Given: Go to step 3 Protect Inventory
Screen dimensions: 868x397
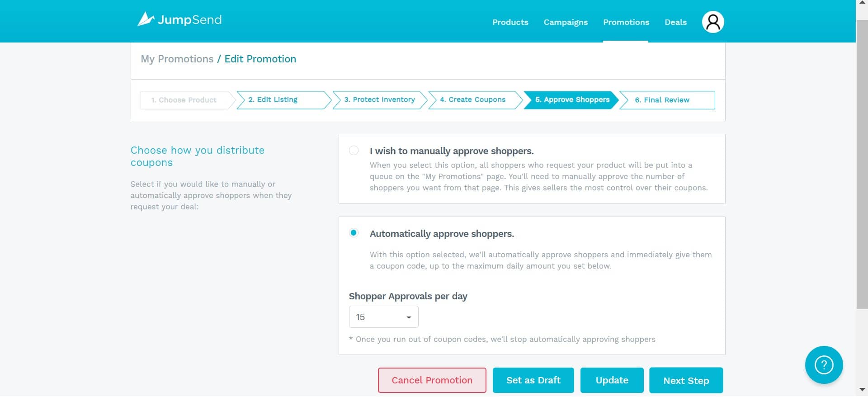Looking at the screenshot, I should (x=379, y=100).
